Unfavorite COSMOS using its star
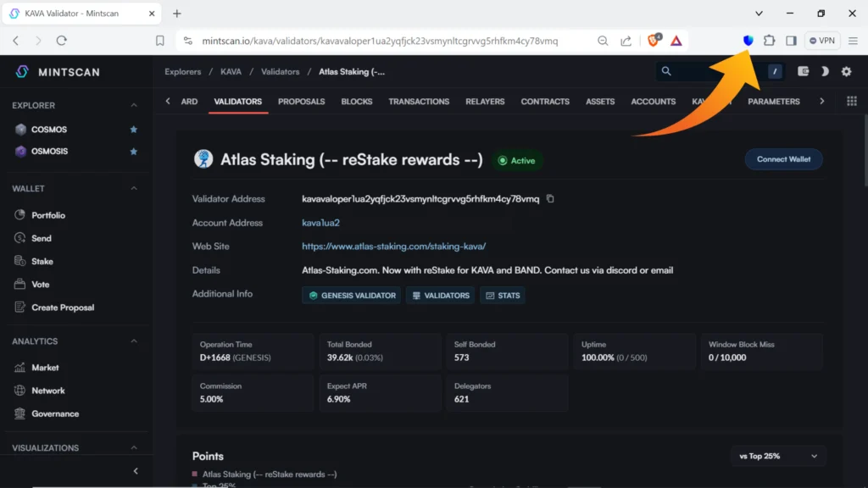 pyautogui.click(x=133, y=130)
